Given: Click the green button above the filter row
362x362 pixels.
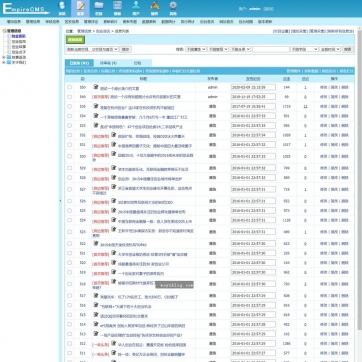Looking at the screenshot, I should 75,40.
